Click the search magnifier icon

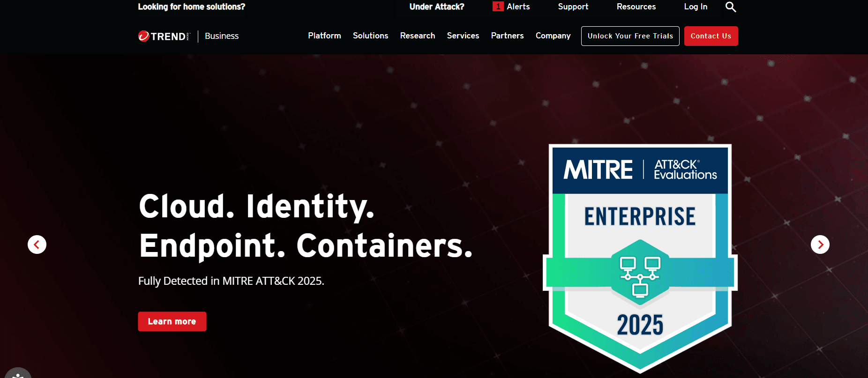pyautogui.click(x=731, y=7)
